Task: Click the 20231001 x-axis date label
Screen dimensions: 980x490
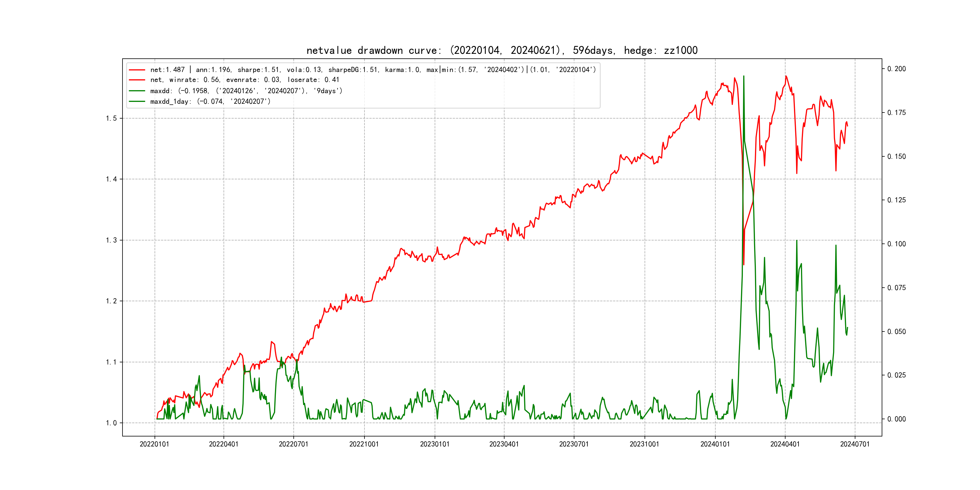Action: (644, 444)
